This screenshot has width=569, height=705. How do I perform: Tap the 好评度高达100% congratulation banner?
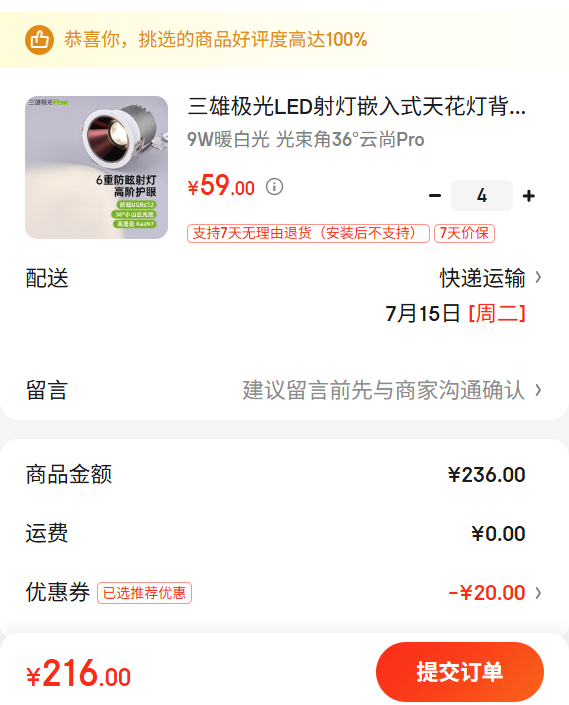pyautogui.click(x=284, y=40)
